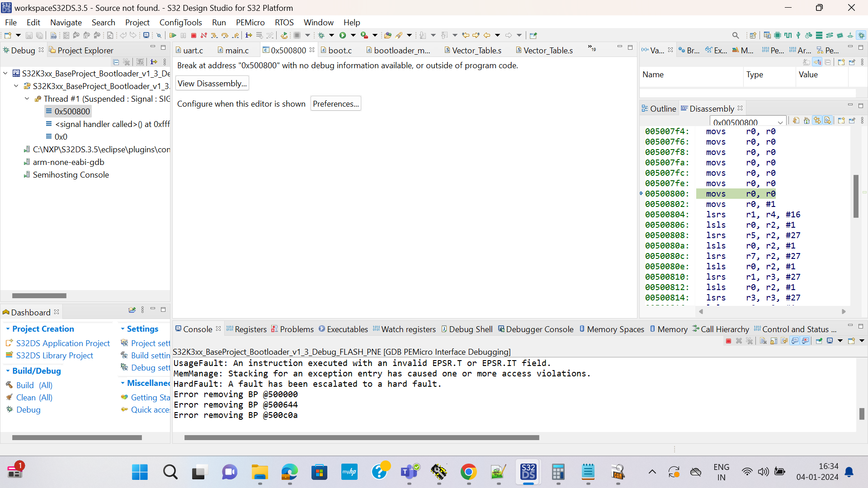Click the View Disassembly button
The image size is (868, 488).
click(212, 83)
